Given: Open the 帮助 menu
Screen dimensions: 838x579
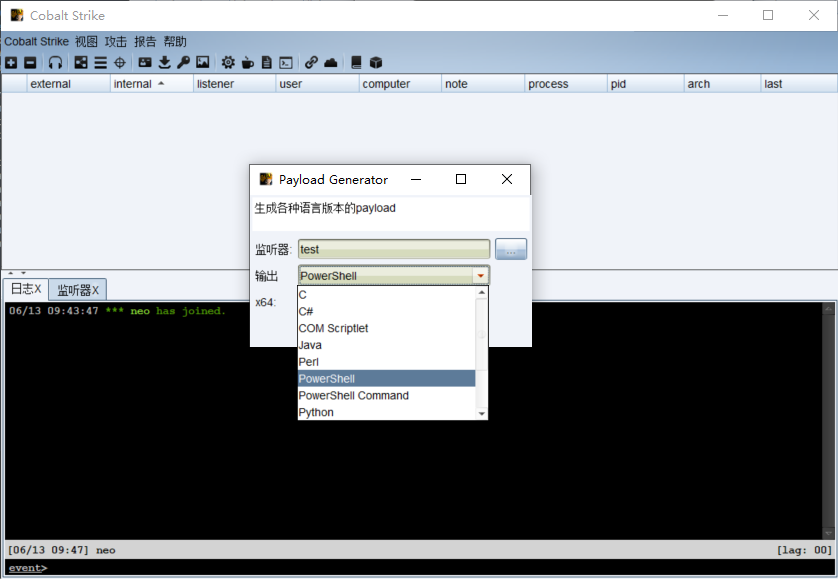Looking at the screenshot, I should (x=175, y=41).
